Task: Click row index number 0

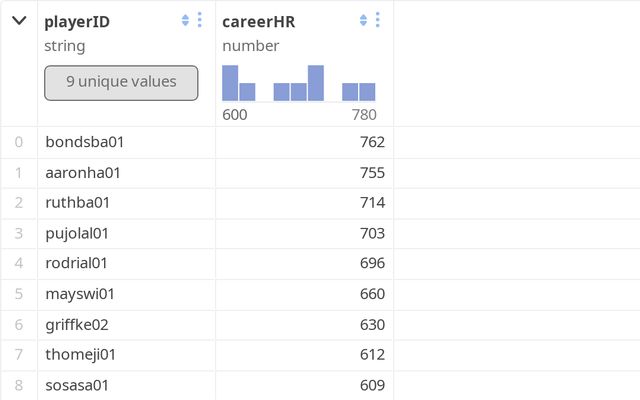Action: point(18,142)
